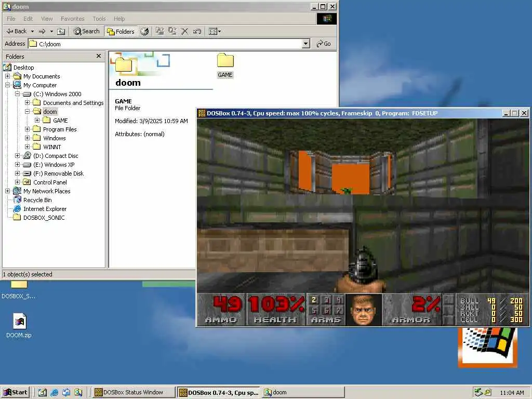Image resolution: width=532 pixels, height=399 pixels.
Task: Close the Folders pane with X
Action: 99,56
